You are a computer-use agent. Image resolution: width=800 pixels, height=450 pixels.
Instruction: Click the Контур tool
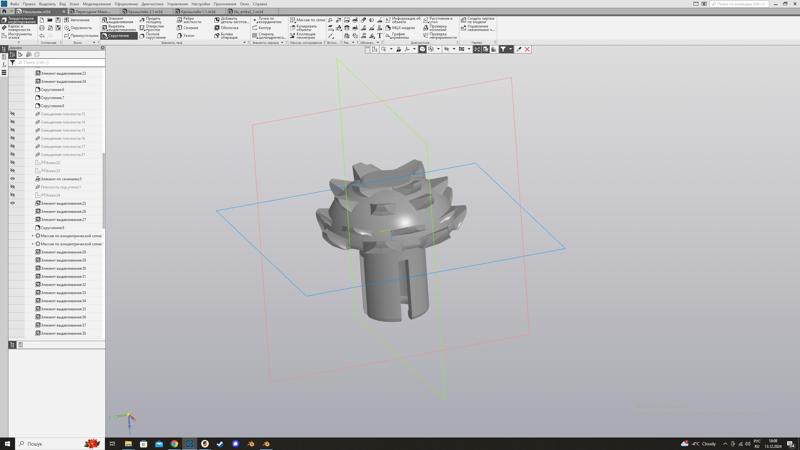click(262, 28)
